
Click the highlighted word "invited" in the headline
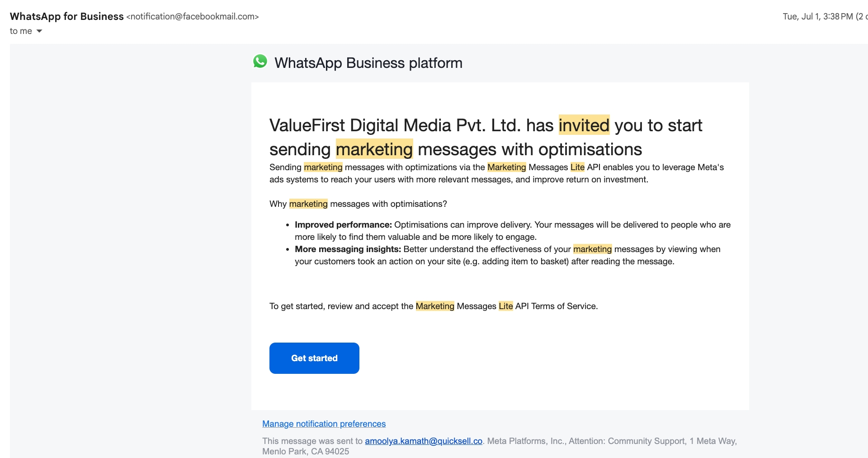[x=584, y=125]
